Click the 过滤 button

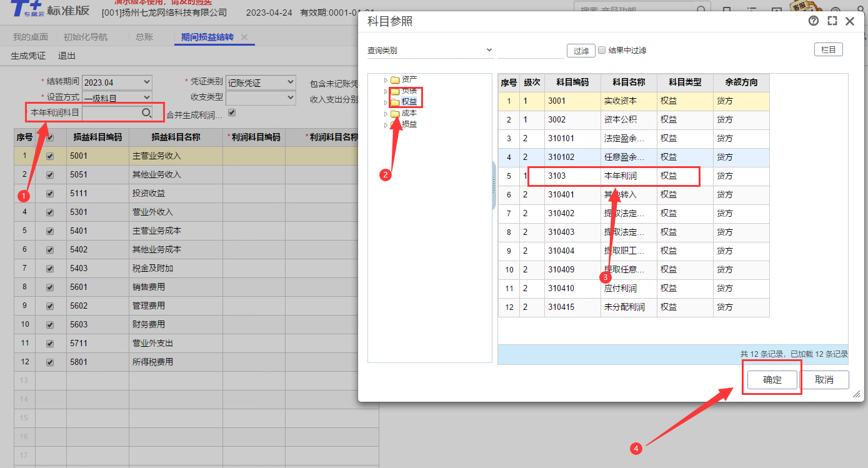pos(581,51)
